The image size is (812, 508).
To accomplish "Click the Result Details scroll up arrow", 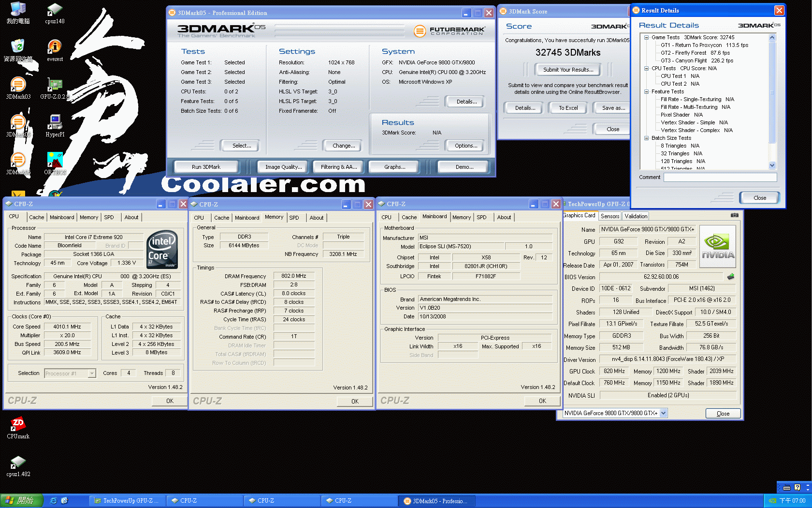I will click(x=772, y=37).
